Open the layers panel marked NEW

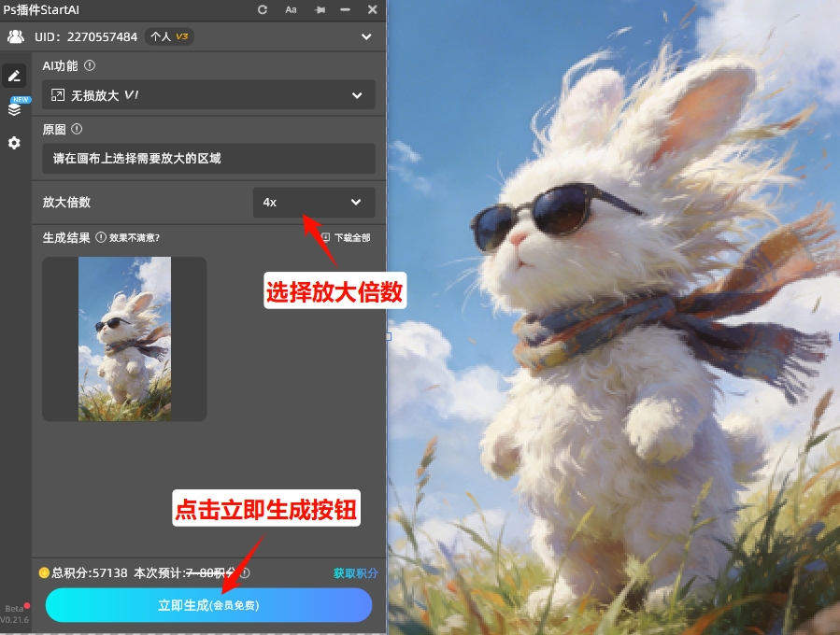pyautogui.click(x=15, y=107)
